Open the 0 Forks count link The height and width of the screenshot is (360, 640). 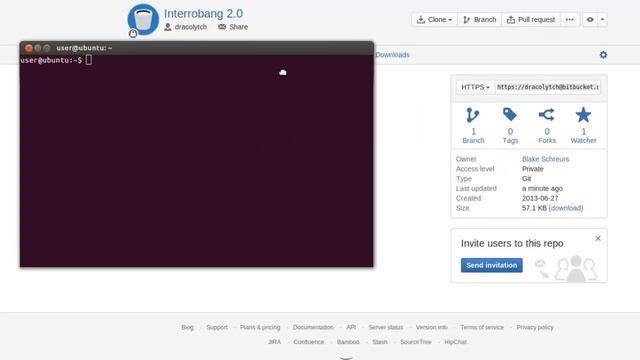tap(547, 136)
